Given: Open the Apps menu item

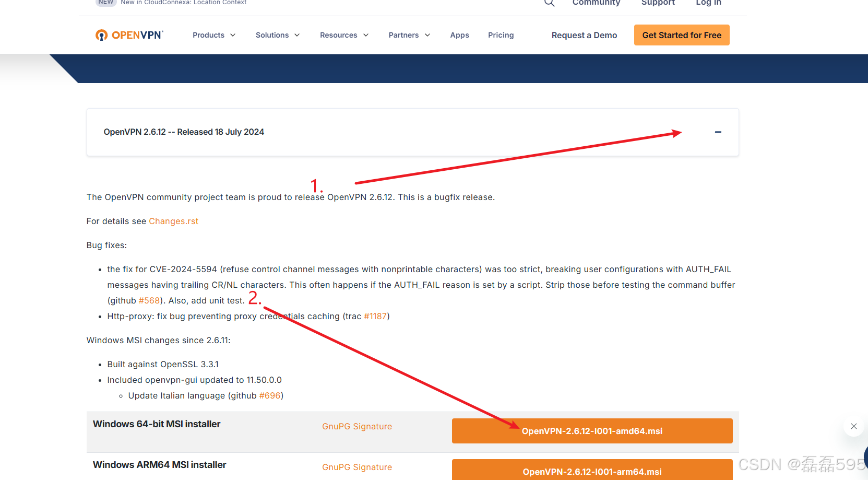Looking at the screenshot, I should coord(460,35).
